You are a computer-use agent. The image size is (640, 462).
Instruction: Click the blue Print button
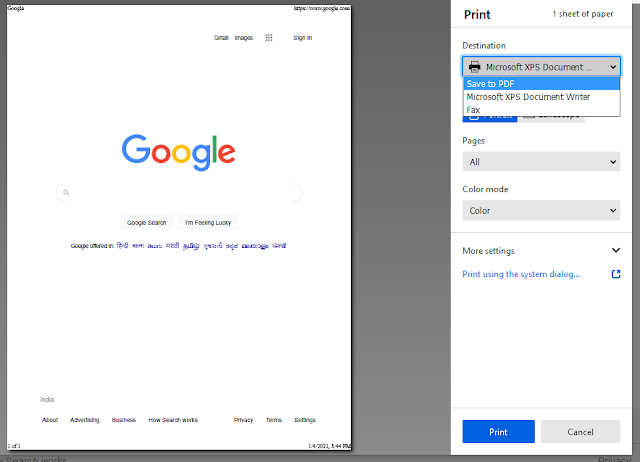coord(498,431)
